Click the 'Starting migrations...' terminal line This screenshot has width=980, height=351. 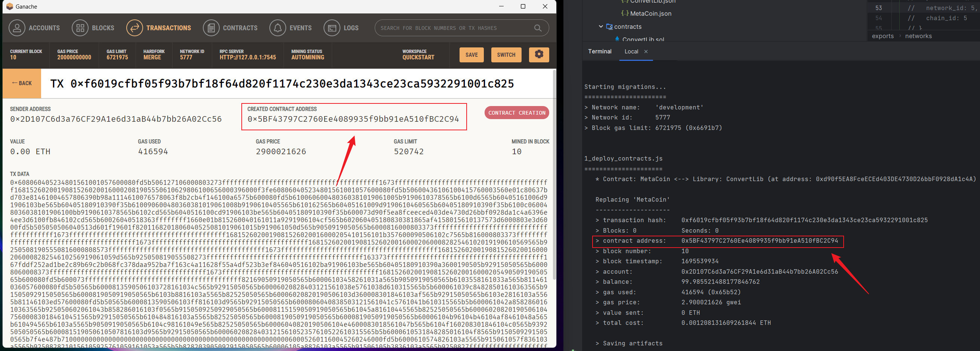coord(625,87)
